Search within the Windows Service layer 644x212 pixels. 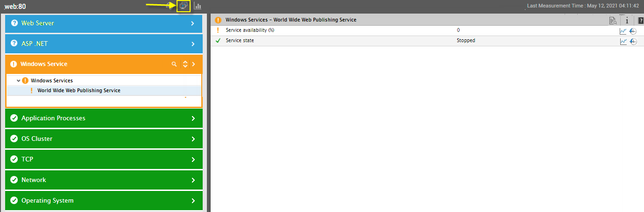click(x=174, y=64)
